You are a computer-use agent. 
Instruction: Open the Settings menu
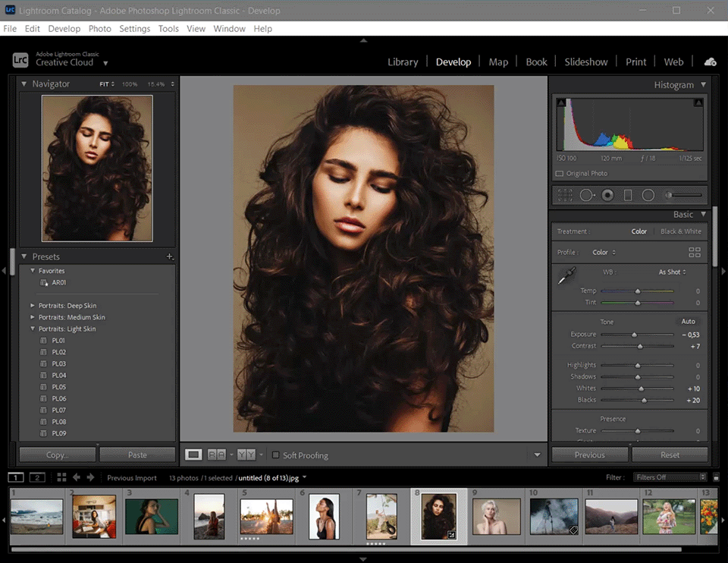[135, 28]
